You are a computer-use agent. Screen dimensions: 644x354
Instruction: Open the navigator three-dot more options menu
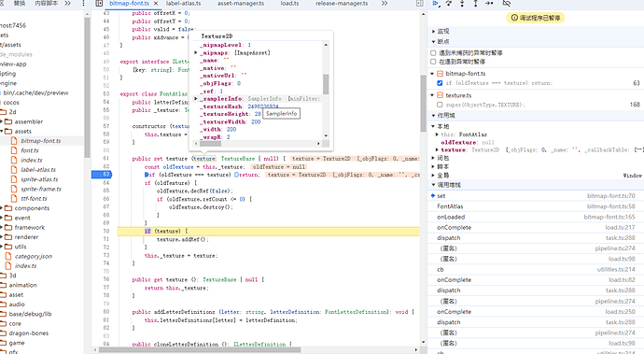[x=83, y=4]
